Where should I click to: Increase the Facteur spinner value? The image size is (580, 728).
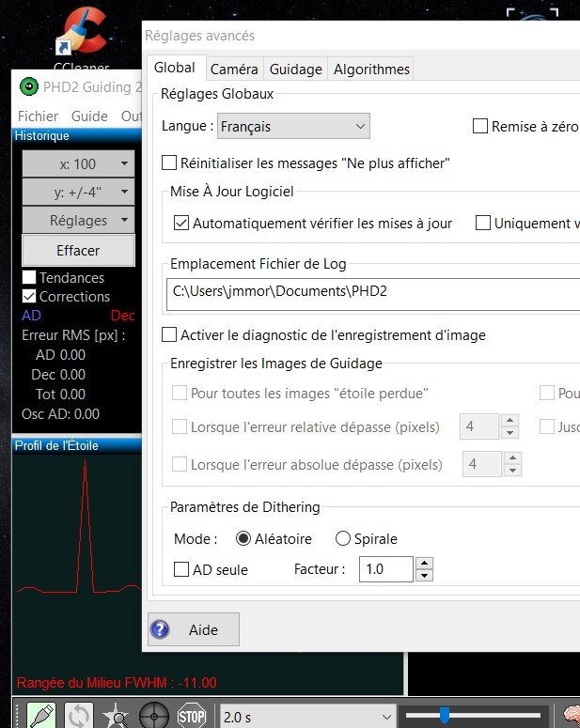coord(424,564)
